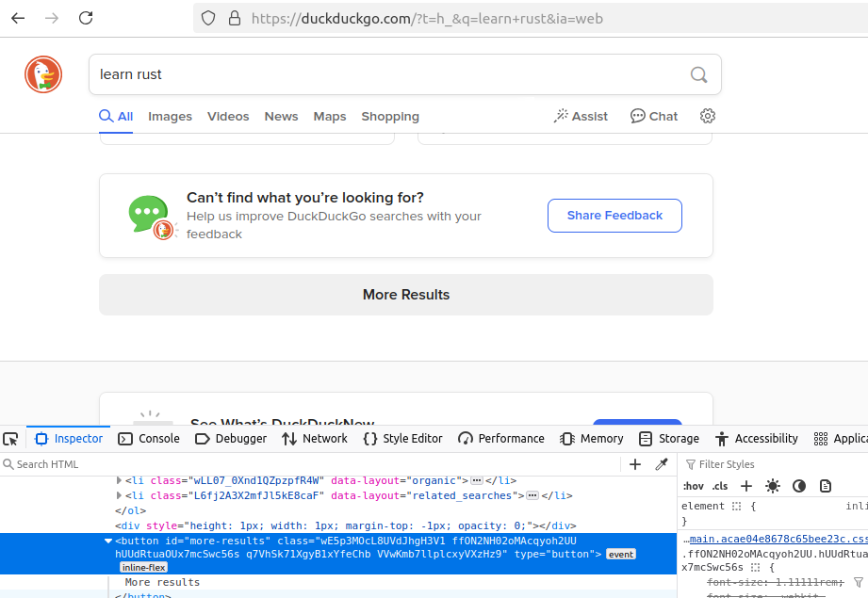Click the Search HTML field
This screenshot has width=868, height=598.
(310, 464)
